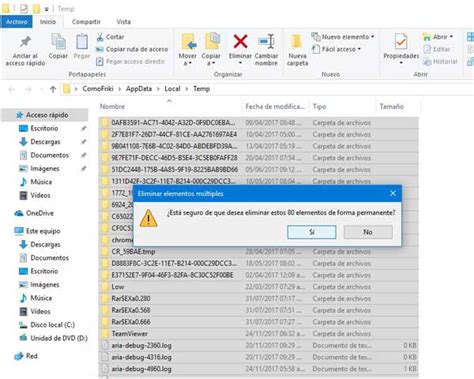Click Copiar ruta de acceso
The image size is (474, 379).
(x=132, y=49)
